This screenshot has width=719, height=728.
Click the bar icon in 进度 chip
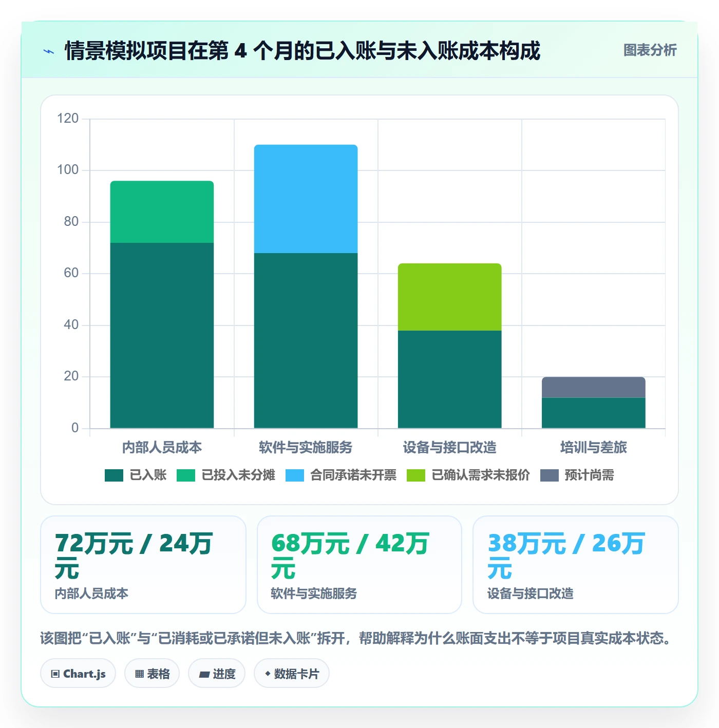(x=204, y=675)
